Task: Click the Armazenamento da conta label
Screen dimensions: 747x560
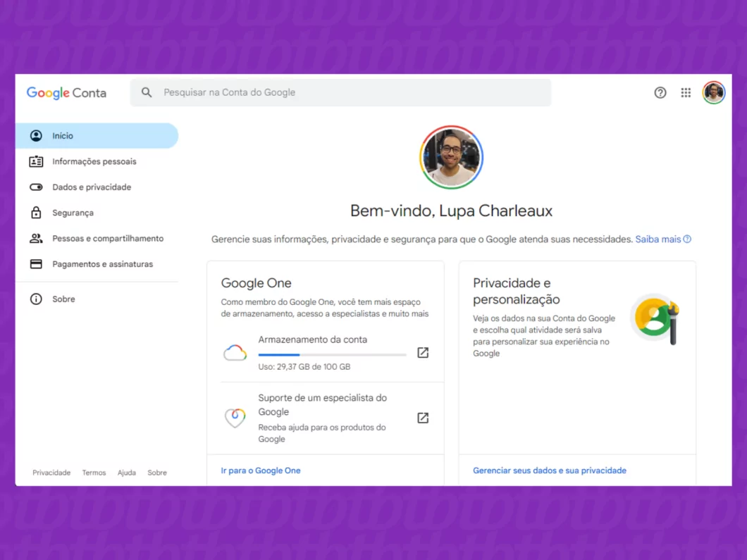Action: click(312, 340)
